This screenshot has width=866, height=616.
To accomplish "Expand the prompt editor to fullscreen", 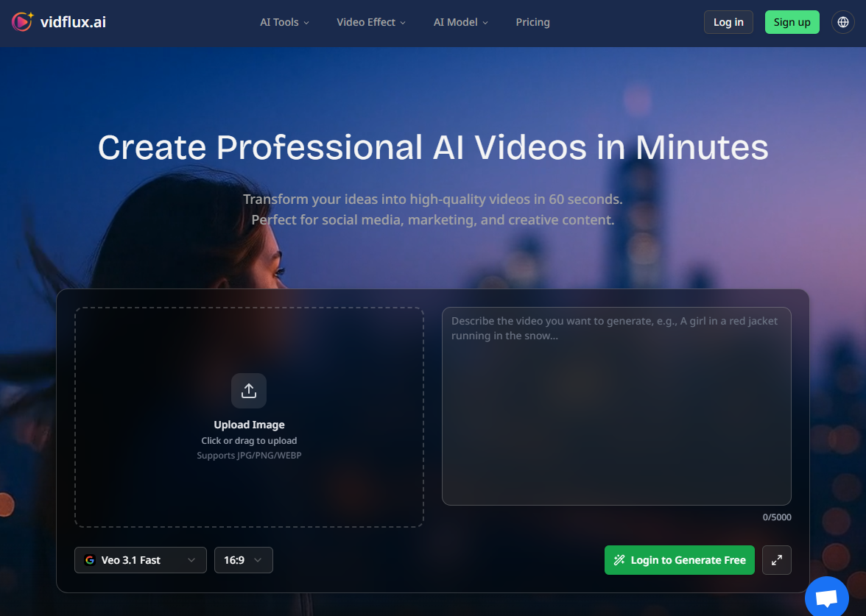I will [x=777, y=560].
